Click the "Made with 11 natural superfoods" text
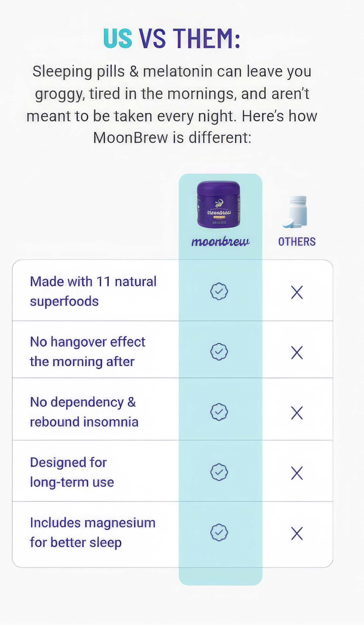 coord(93,291)
